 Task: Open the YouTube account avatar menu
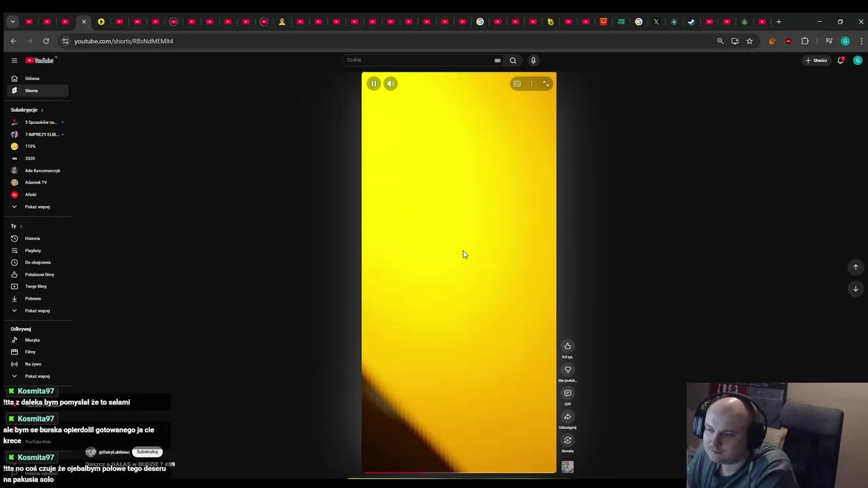click(x=858, y=60)
